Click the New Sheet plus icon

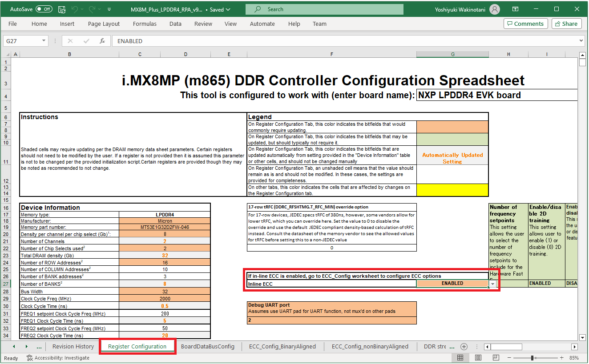click(x=464, y=347)
